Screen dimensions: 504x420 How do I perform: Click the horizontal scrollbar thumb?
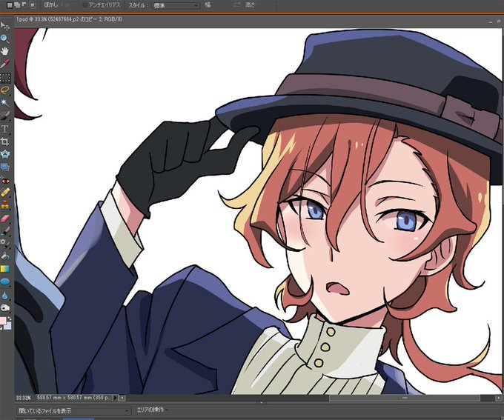(x=405, y=398)
